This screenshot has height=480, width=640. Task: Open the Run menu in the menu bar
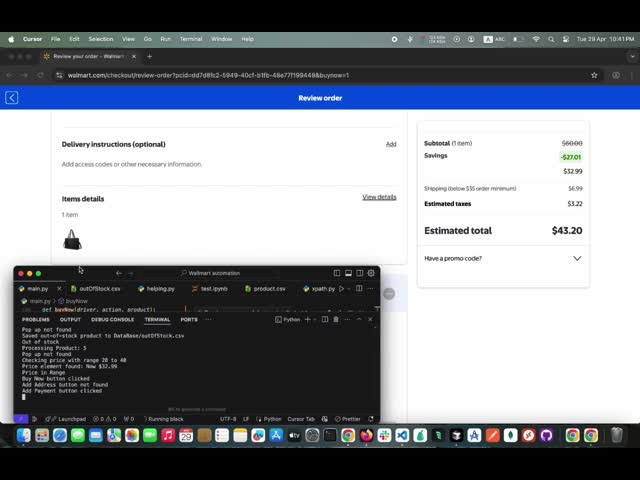pyautogui.click(x=165, y=39)
